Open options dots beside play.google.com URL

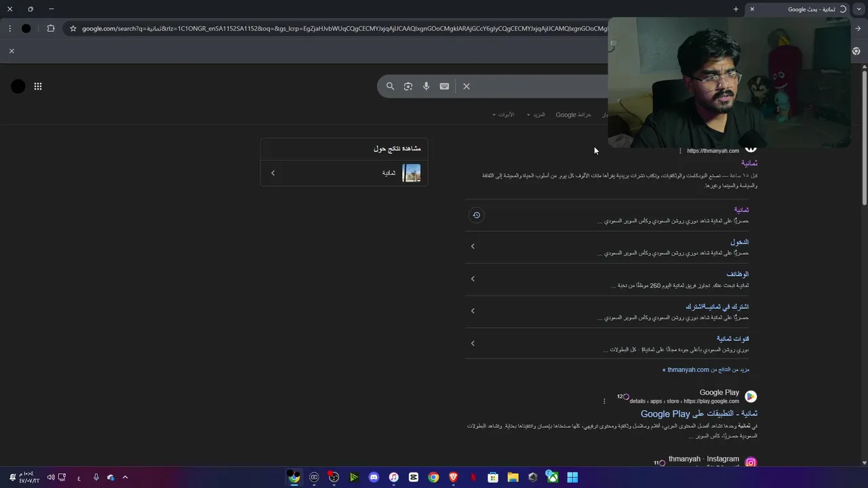(x=604, y=401)
